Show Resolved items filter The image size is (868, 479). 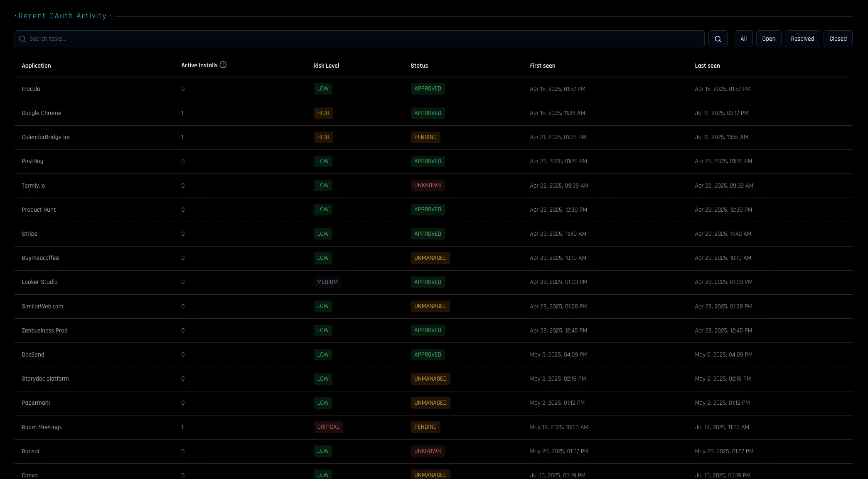pos(802,39)
